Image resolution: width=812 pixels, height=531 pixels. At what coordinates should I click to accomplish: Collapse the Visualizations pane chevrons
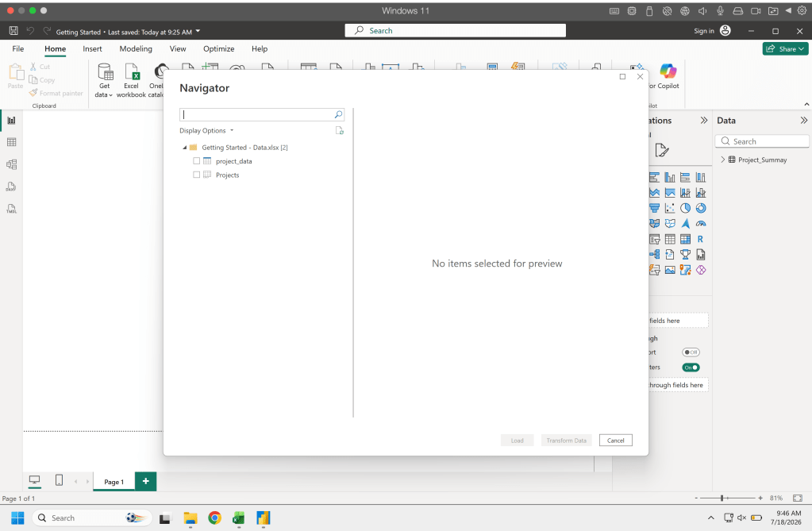pos(704,120)
